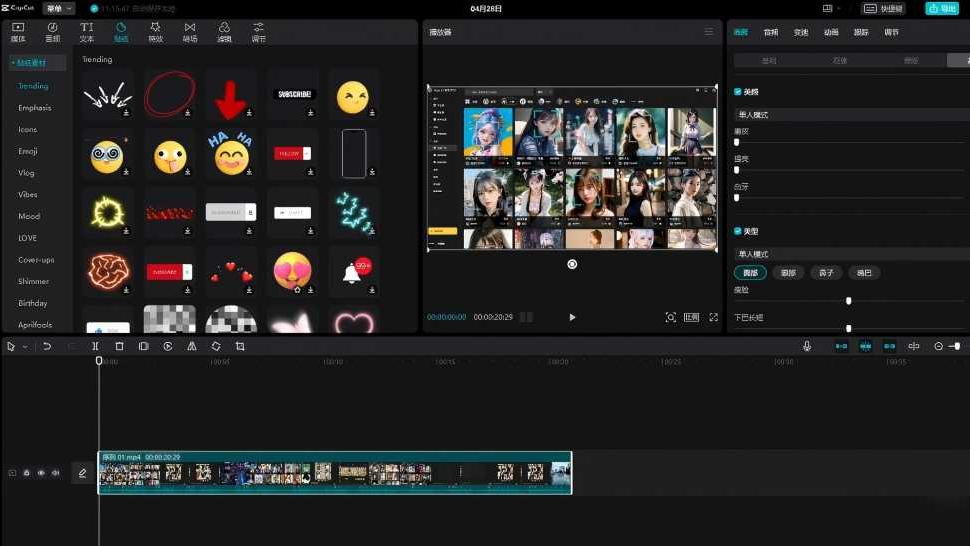The width and height of the screenshot is (970, 546).
Task: Click the 瘦脸 face-slimming slider handle
Action: (x=849, y=300)
